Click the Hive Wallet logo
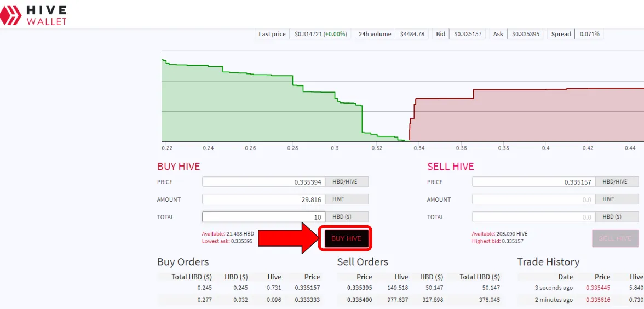The width and height of the screenshot is (644, 309). click(x=34, y=15)
